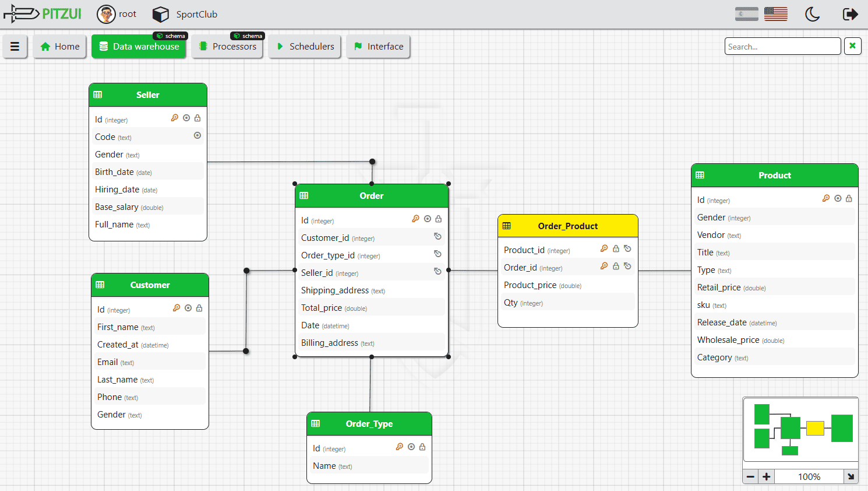Go to the Home tab
The height and width of the screenshot is (491, 868).
click(60, 47)
